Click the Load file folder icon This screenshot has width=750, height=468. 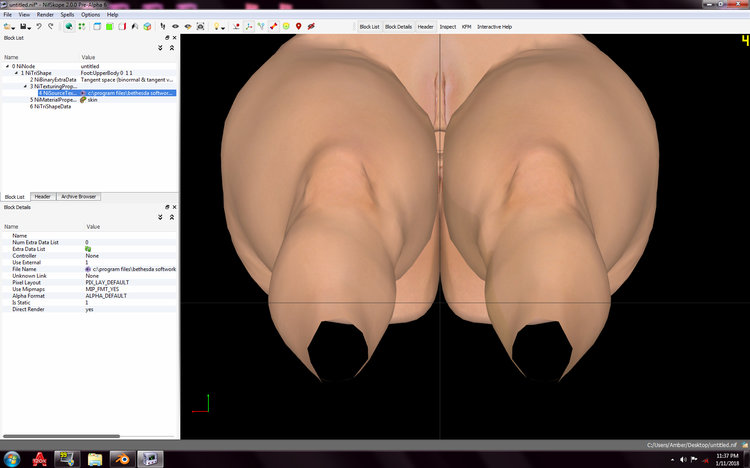point(7,27)
